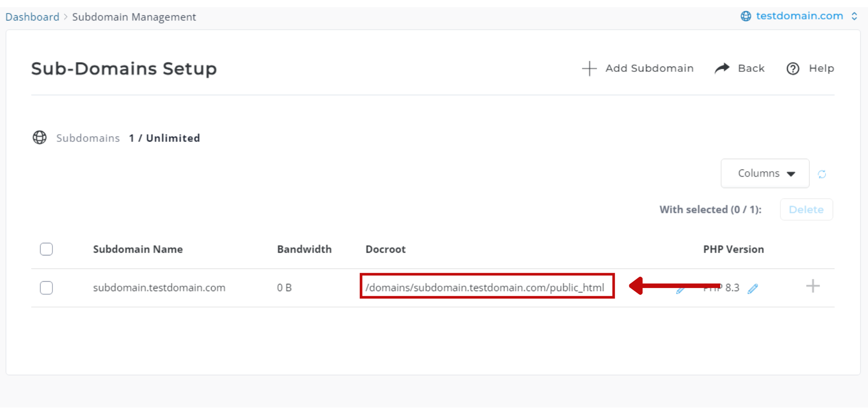
Task: Sort by Bandwidth column header
Action: click(304, 250)
